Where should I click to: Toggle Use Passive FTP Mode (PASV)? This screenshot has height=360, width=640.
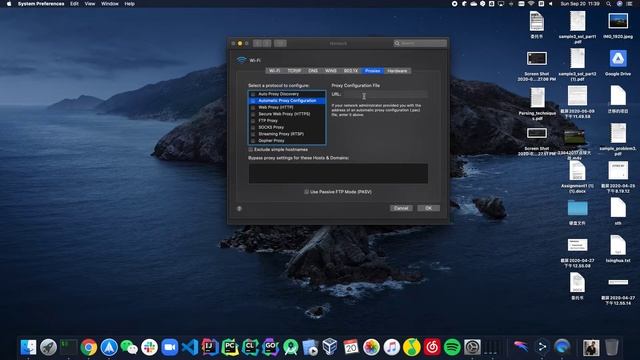306,192
